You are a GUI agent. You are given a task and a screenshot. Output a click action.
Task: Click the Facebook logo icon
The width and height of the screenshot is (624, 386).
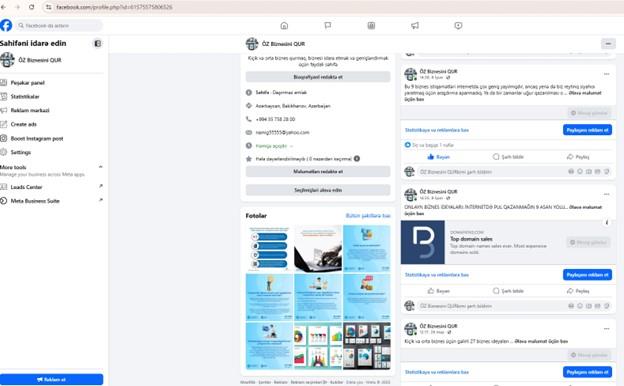point(6,25)
